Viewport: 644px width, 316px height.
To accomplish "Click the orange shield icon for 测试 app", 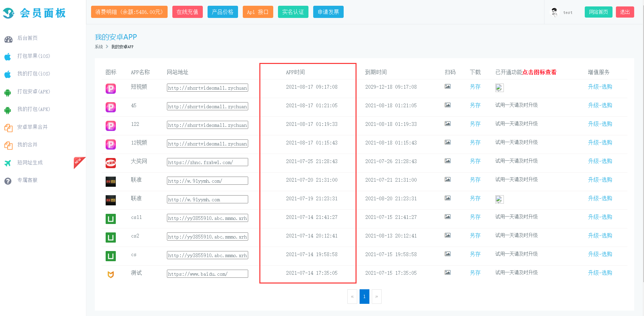I will click(111, 274).
